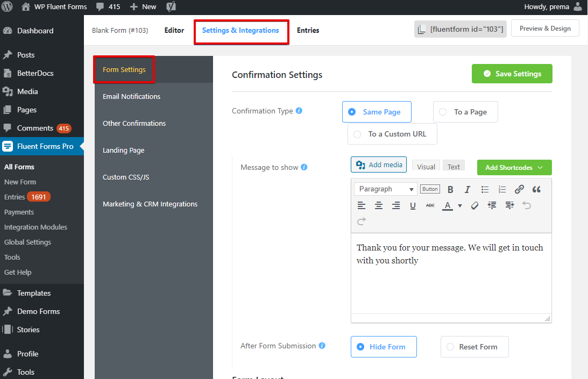Click Preview & Design button
The height and width of the screenshot is (379, 588).
[545, 28]
